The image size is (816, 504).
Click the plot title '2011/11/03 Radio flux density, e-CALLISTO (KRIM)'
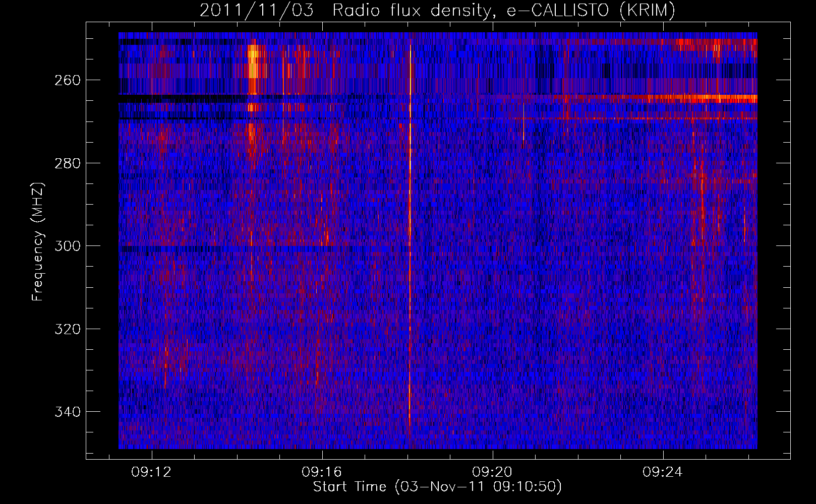click(x=437, y=10)
